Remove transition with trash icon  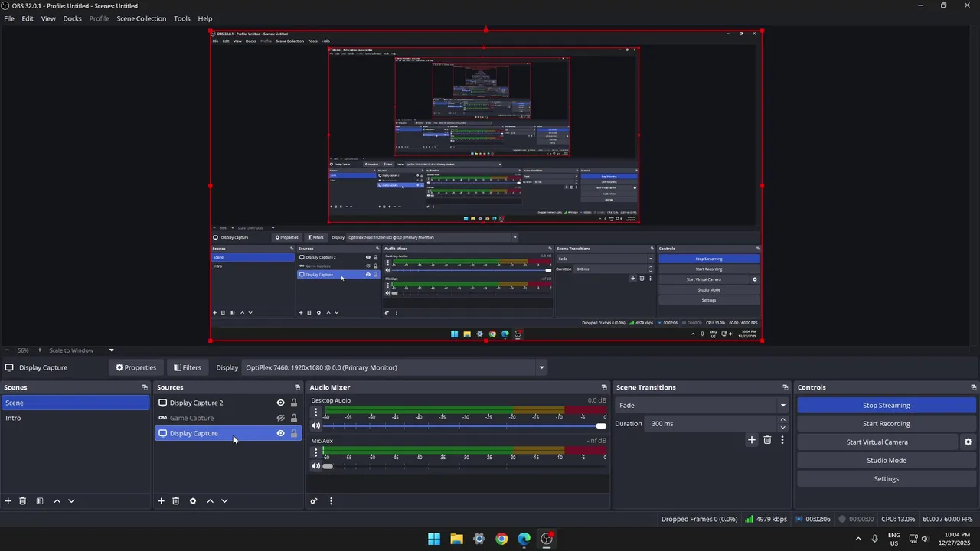click(x=767, y=440)
